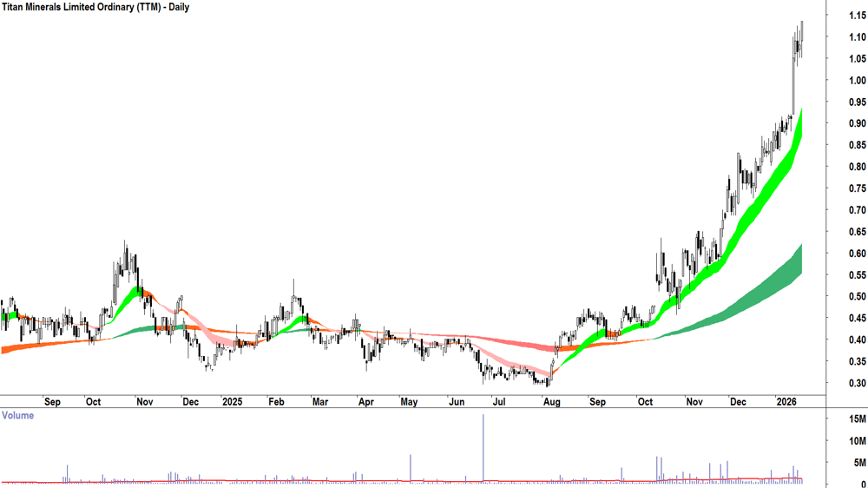Click the Oct label before the first Nov
868x488 pixels.
pyautogui.click(x=93, y=401)
